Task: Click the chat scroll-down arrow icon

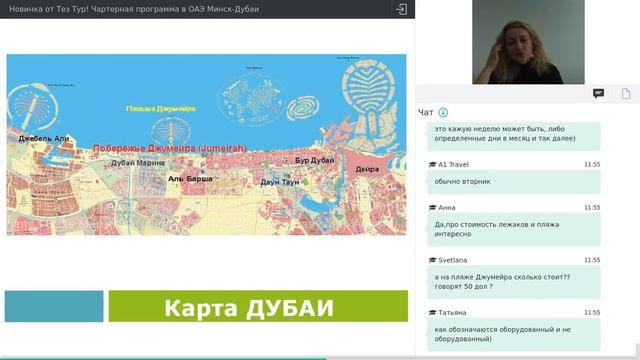Action: pyautogui.click(x=443, y=112)
